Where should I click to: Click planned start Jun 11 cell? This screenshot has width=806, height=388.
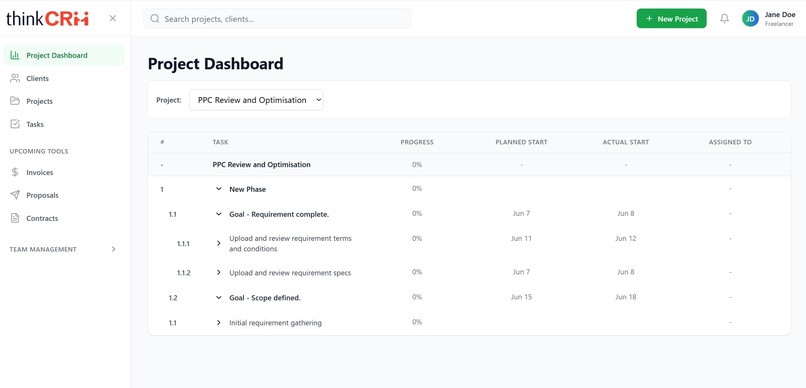pos(521,238)
